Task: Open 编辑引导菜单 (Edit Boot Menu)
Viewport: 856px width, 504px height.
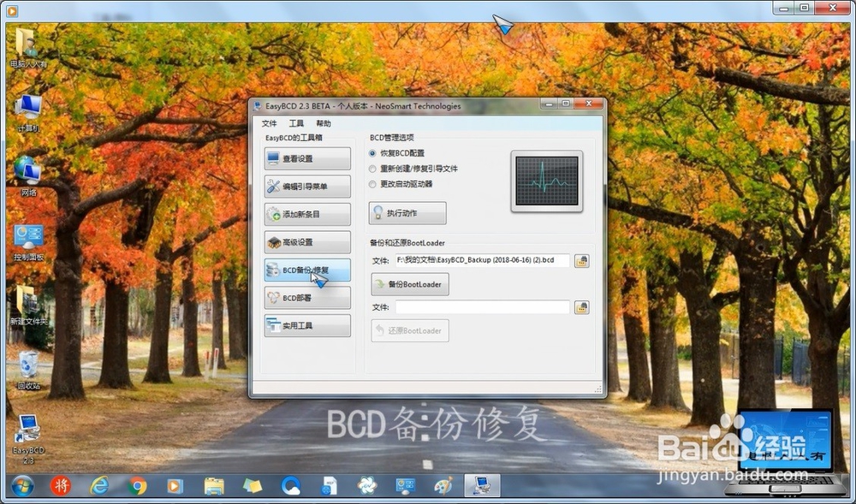Action: (307, 187)
